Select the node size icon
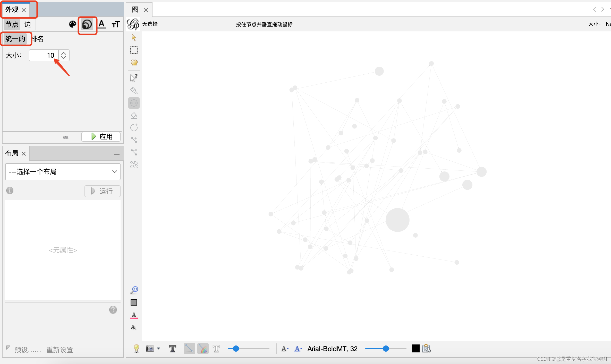Viewport: 611px width, 364px height. click(x=87, y=24)
